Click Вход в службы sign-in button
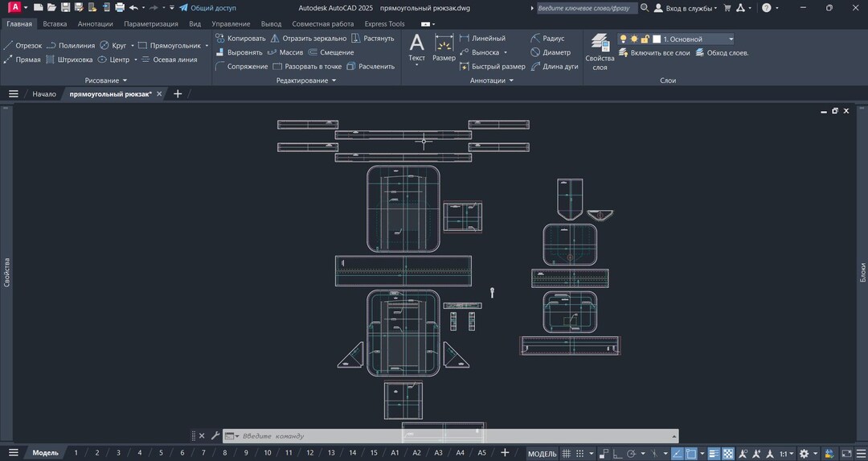868x461 pixels. 686,8
